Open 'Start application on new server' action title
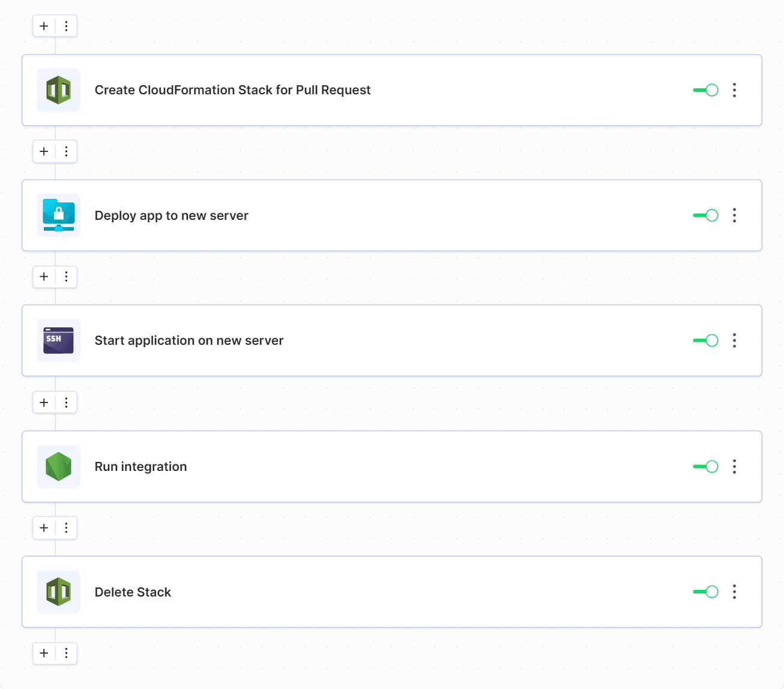This screenshot has width=784, height=689. [x=188, y=341]
